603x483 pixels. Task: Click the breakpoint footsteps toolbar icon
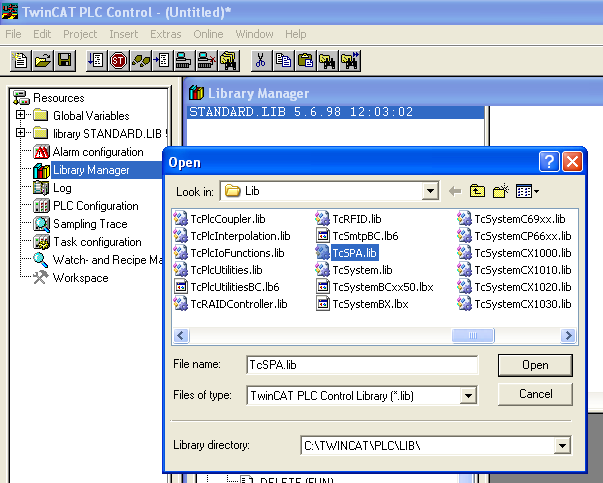[x=140, y=61]
